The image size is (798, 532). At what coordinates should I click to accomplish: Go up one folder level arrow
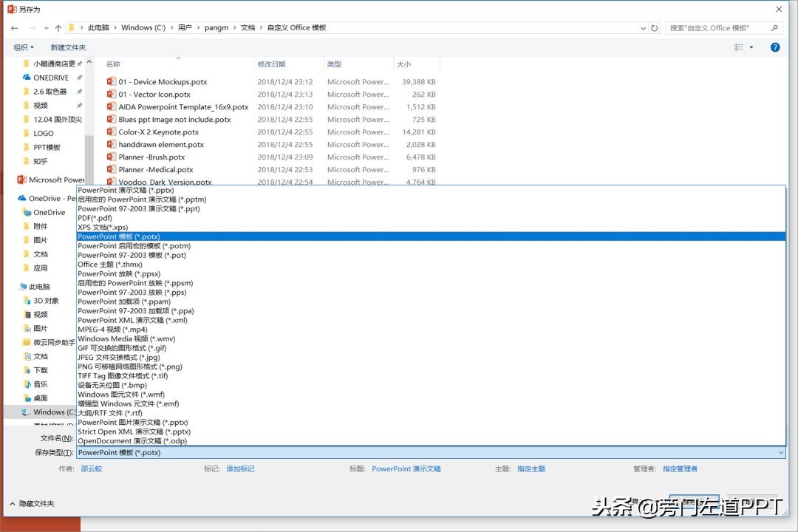[58, 28]
